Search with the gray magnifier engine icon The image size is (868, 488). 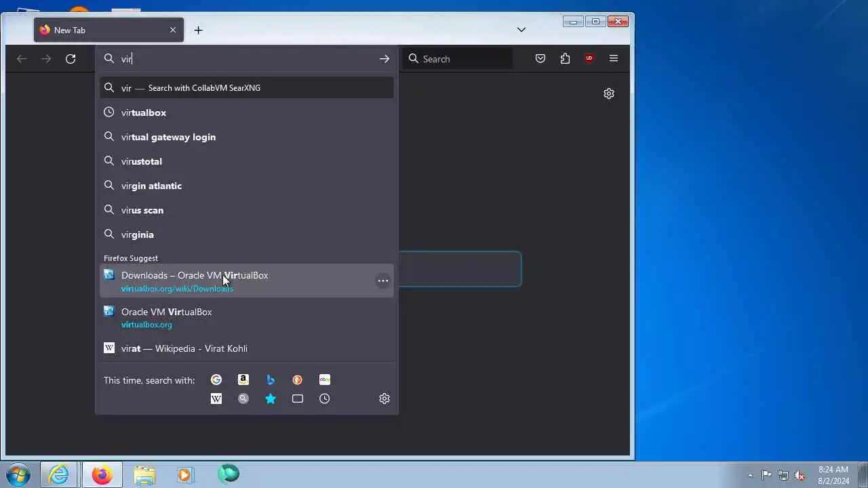(x=243, y=399)
